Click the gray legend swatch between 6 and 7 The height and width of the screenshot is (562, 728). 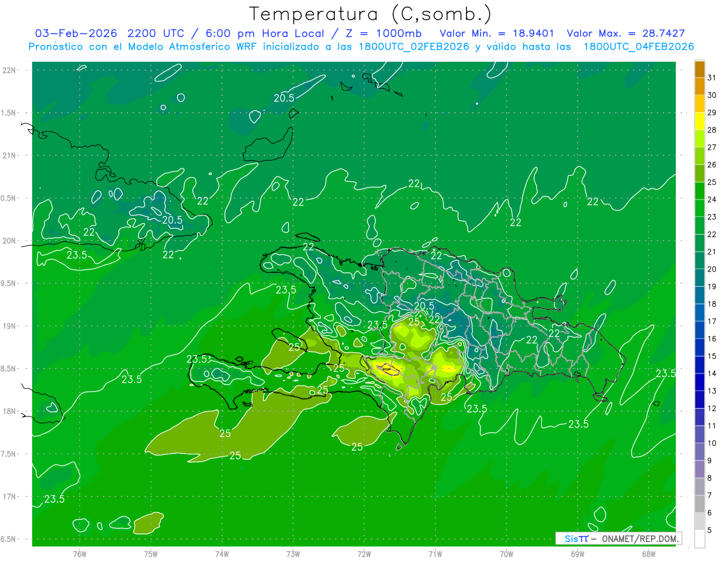point(699,504)
